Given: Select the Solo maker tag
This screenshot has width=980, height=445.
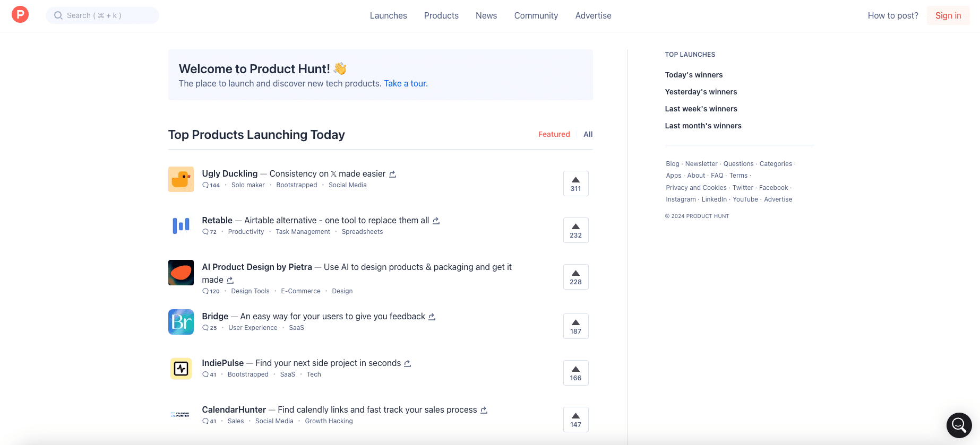Looking at the screenshot, I should [248, 185].
